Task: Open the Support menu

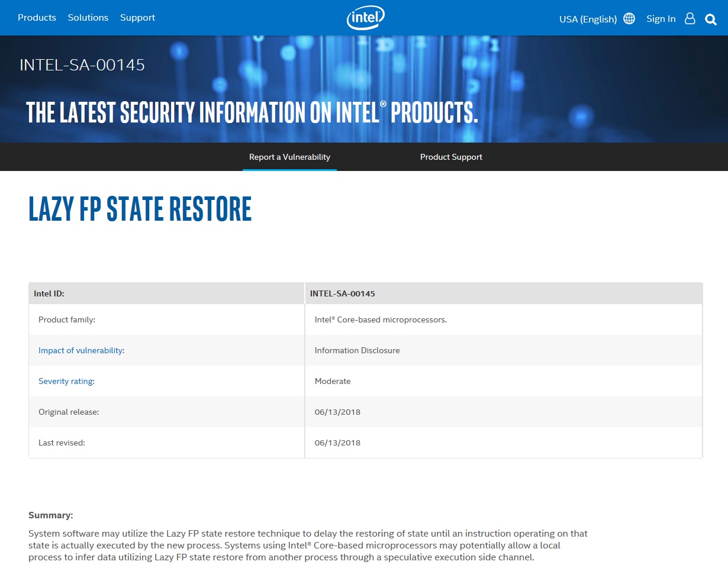Action: coord(137,17)
